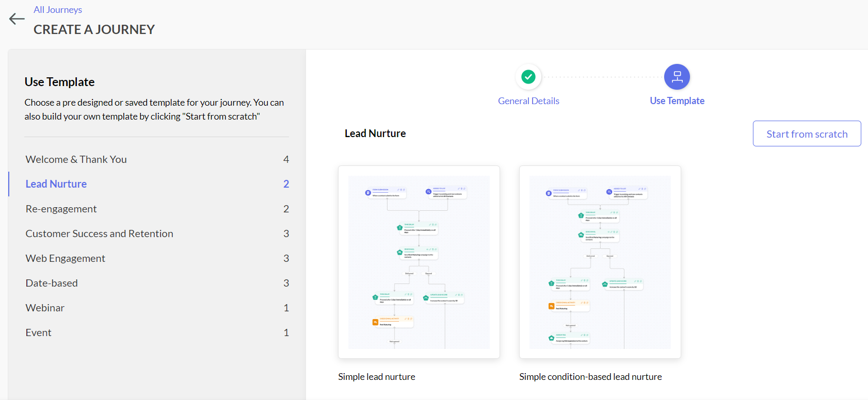Choose the Event template category

coord(39,332)
